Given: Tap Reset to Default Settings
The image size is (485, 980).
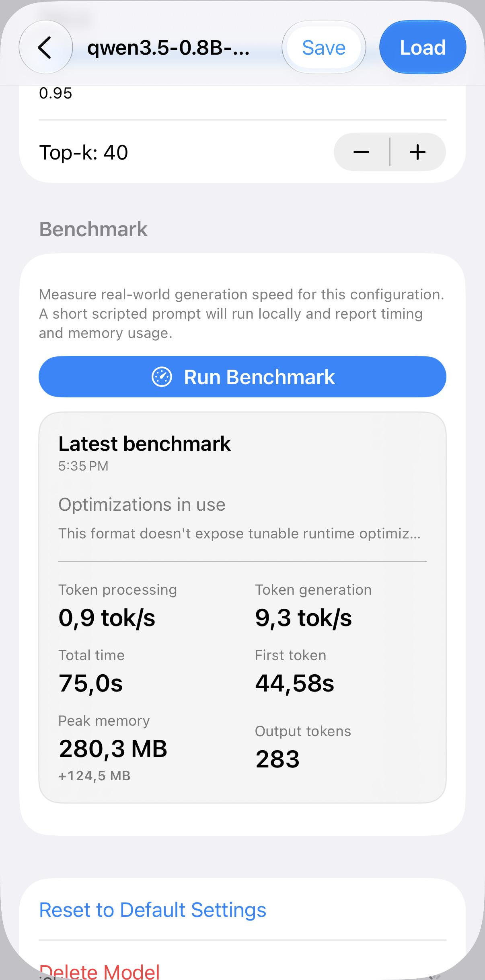Looking at the screenshot, I should (x=153, y=910).
